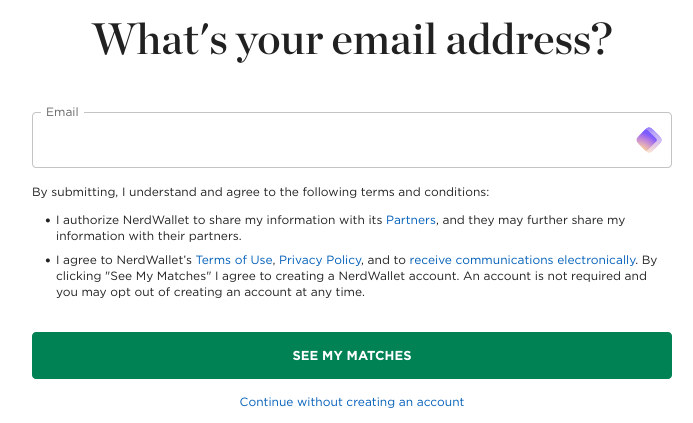
Task: Open the receive communications electronically link
Action: 522,259
